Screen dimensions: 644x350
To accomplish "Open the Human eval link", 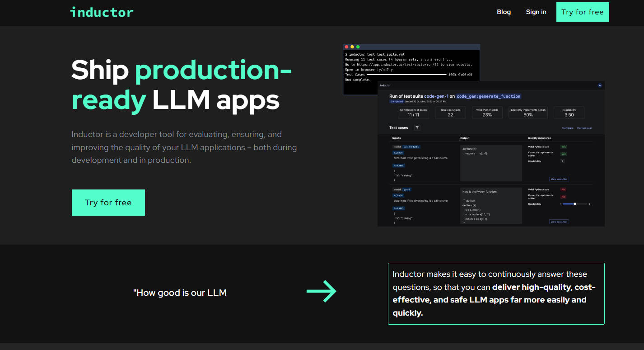I will 584,128.
